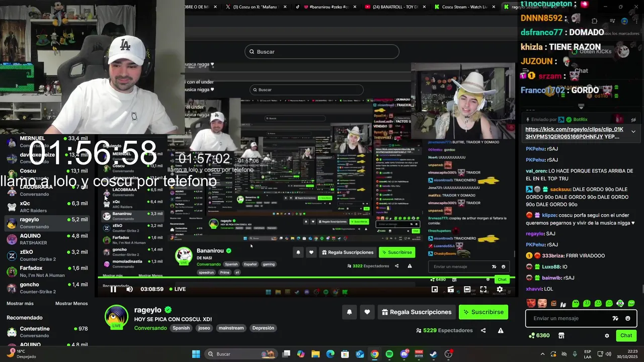This screenshot has height=362, width=644.
Task: Enter fullscreen via player fullscreen icon
Action: (483, 289)
